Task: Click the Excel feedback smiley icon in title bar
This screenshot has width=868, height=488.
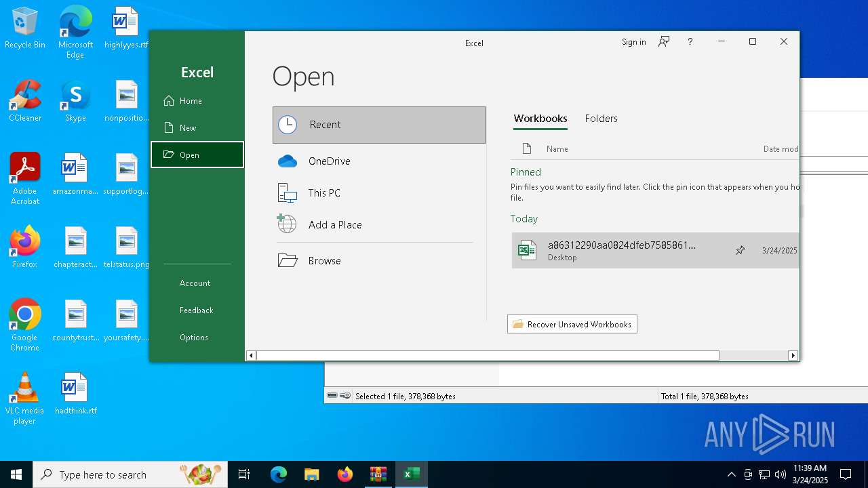Action: [664, 42]
